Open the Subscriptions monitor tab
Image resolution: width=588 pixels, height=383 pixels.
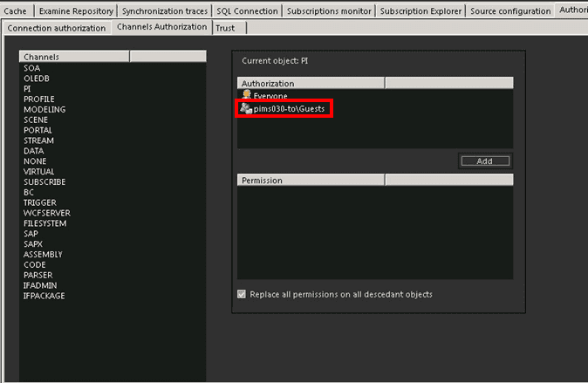329,11
